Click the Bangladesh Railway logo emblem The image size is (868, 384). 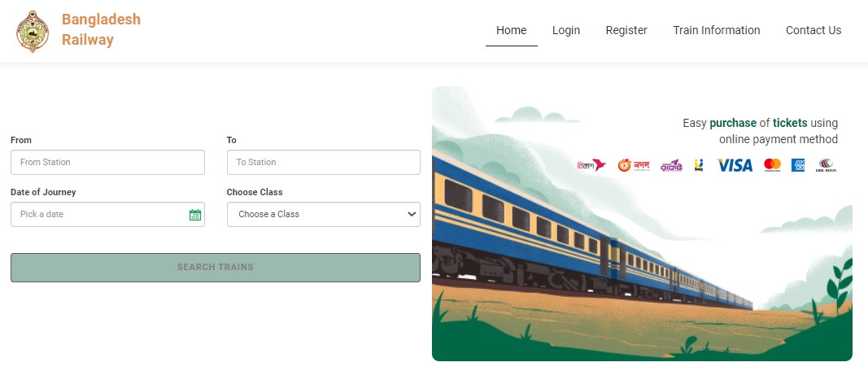pyautogui.click(x=33, y=31)
